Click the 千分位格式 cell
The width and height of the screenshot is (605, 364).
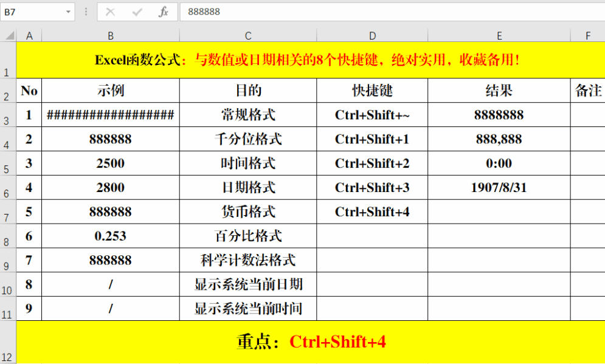point(248,139)
